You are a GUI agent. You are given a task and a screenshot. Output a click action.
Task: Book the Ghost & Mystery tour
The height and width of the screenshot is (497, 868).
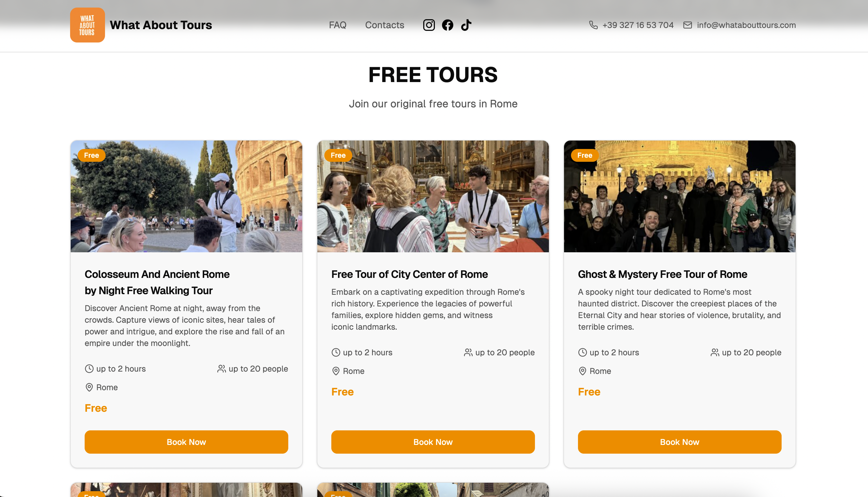[679, 442]
